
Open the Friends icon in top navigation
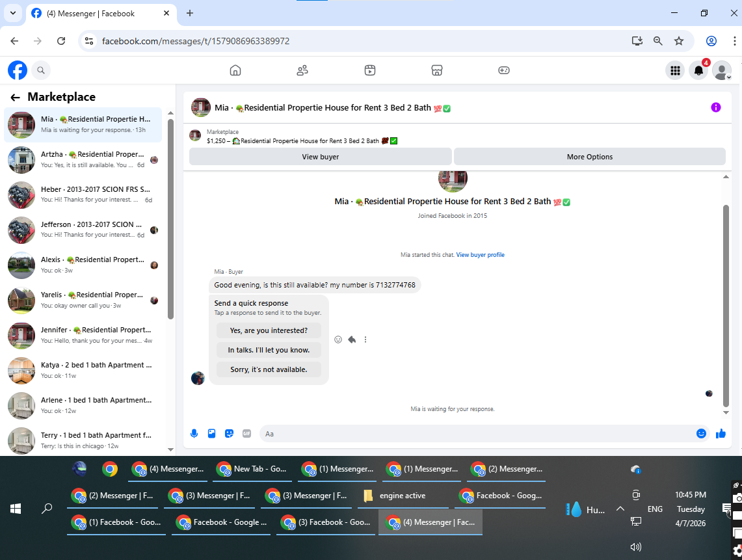pyautogui.click(x=302, y=70)
